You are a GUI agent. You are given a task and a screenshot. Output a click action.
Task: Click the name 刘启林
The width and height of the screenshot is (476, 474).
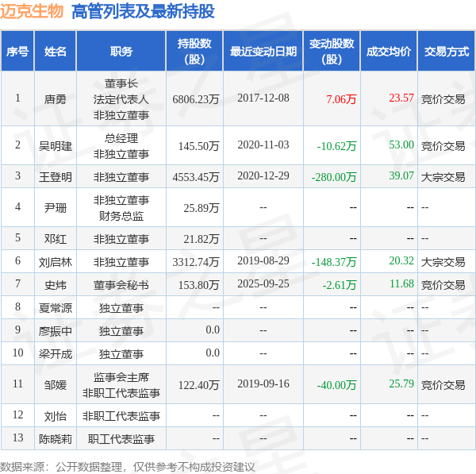pyautogui.click(x=56, y=262)
